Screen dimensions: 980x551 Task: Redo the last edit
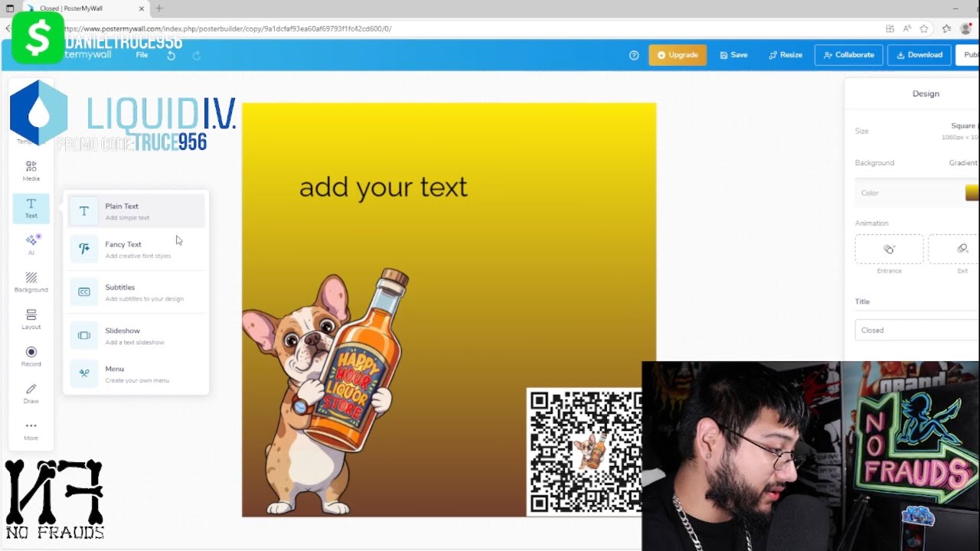click(x=196, y=55)
